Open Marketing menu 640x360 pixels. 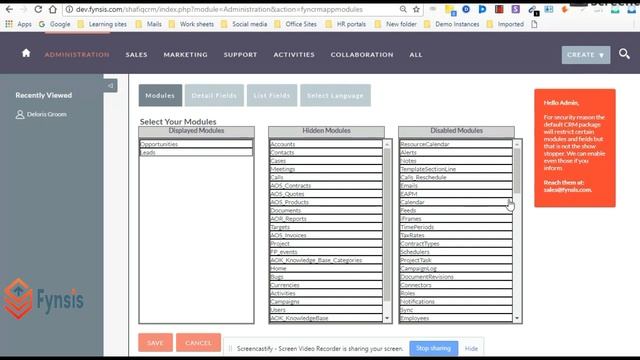pyautogui.click(x=186, y=55)
